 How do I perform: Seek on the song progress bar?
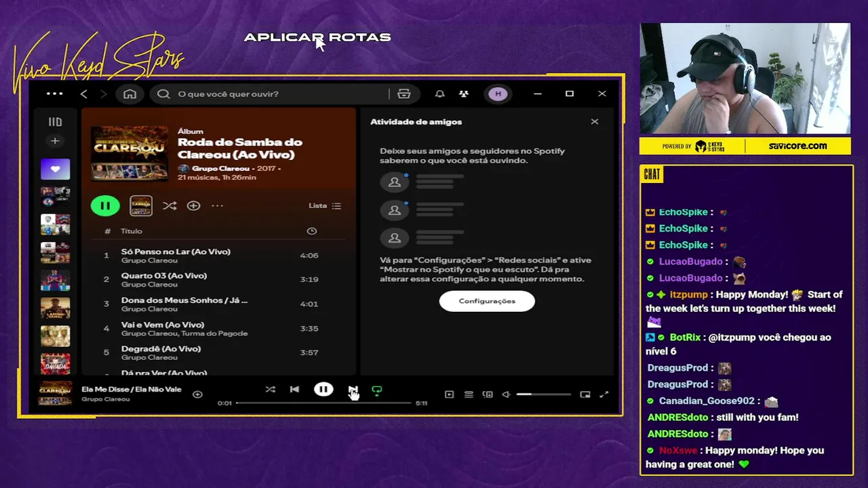(323, 403)
